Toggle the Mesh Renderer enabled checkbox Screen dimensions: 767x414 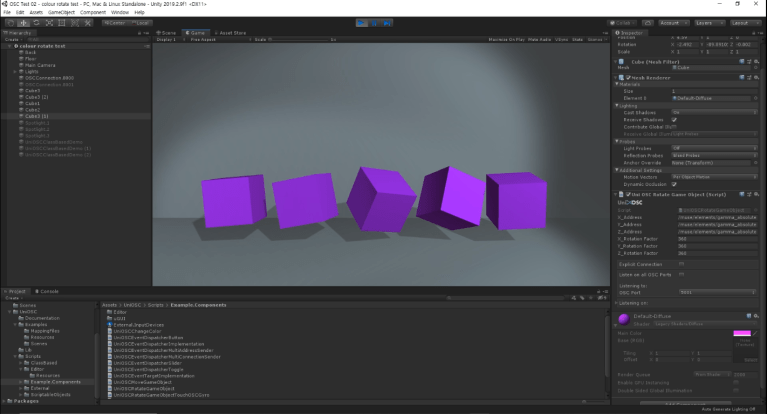click(626, 76)
